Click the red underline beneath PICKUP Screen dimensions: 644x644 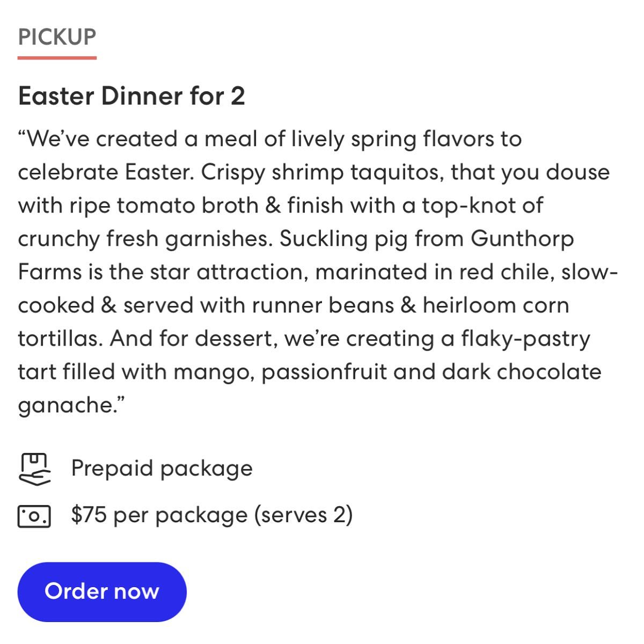coord(57,57)
